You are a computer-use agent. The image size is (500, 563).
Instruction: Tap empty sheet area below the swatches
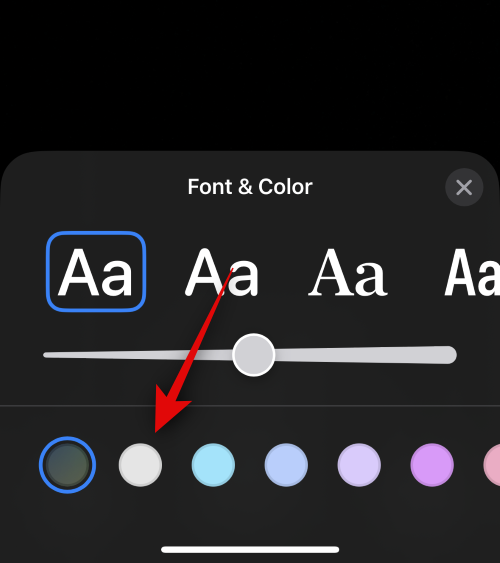250,517
